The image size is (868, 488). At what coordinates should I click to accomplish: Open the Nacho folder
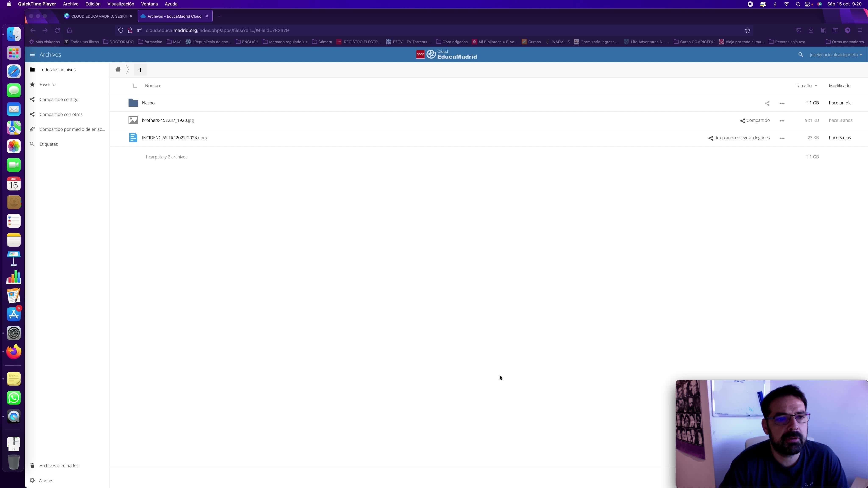click(148, 103)
